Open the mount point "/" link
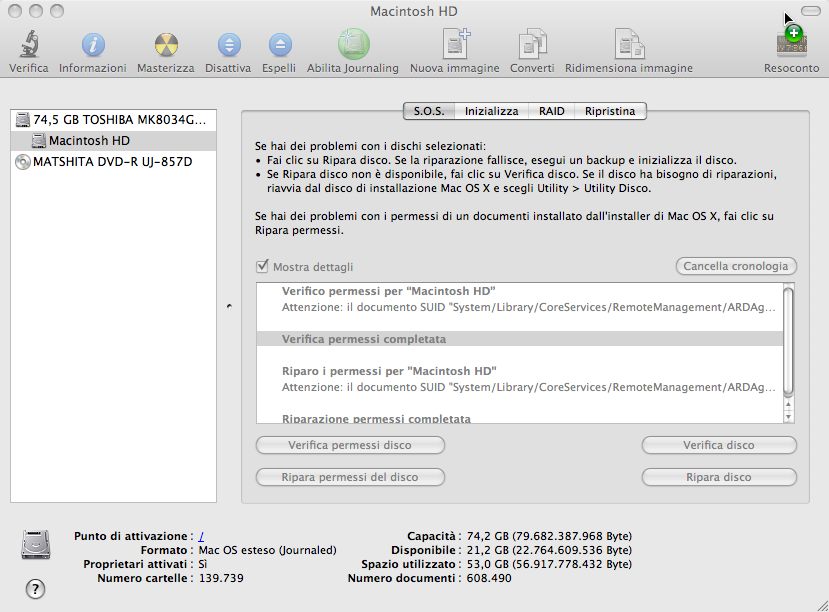 tap(201, 536)
